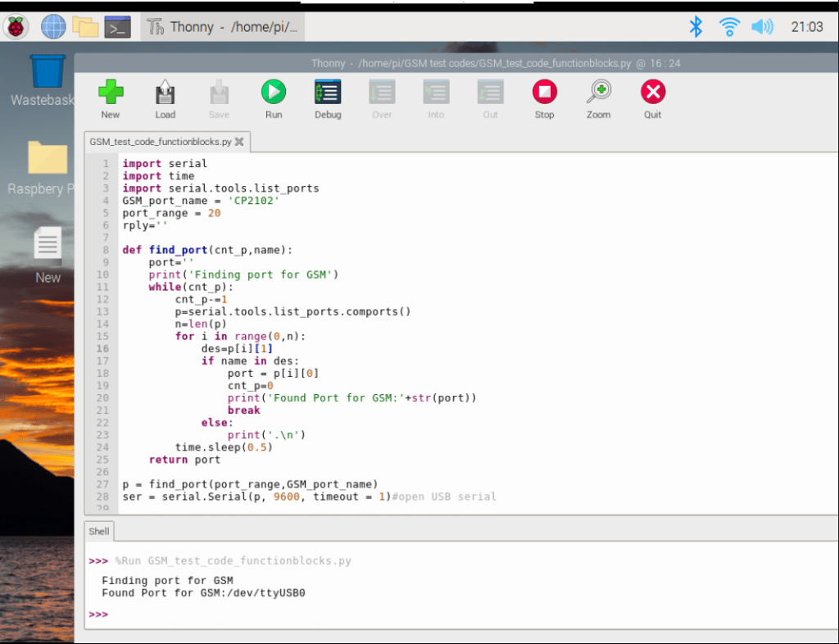Click the Bluetooth tray icon
Screen dimensions: 839x644
click(696, 26)
